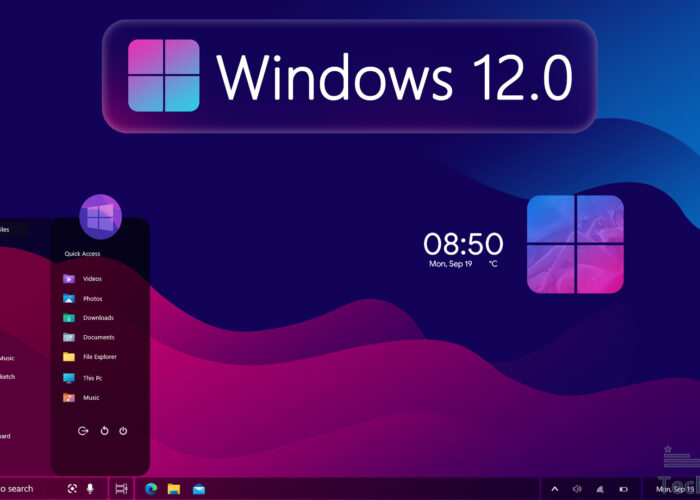Click inside the taskbar search field

point(54,488)
